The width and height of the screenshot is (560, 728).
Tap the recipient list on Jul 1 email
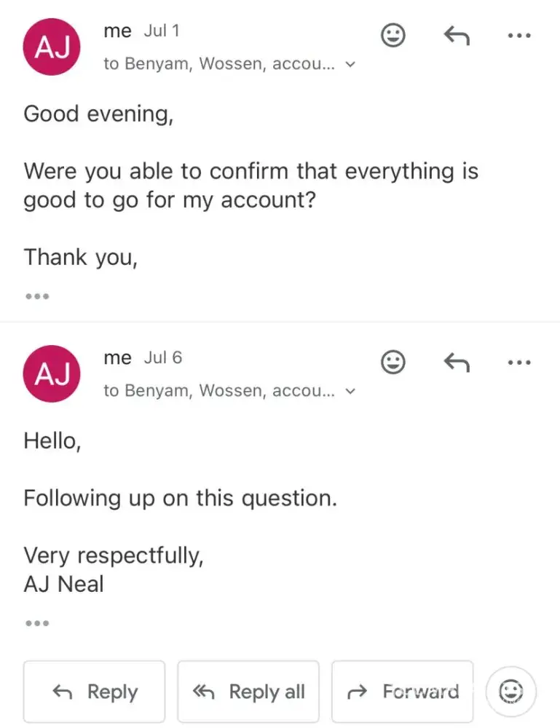[218, 63]
